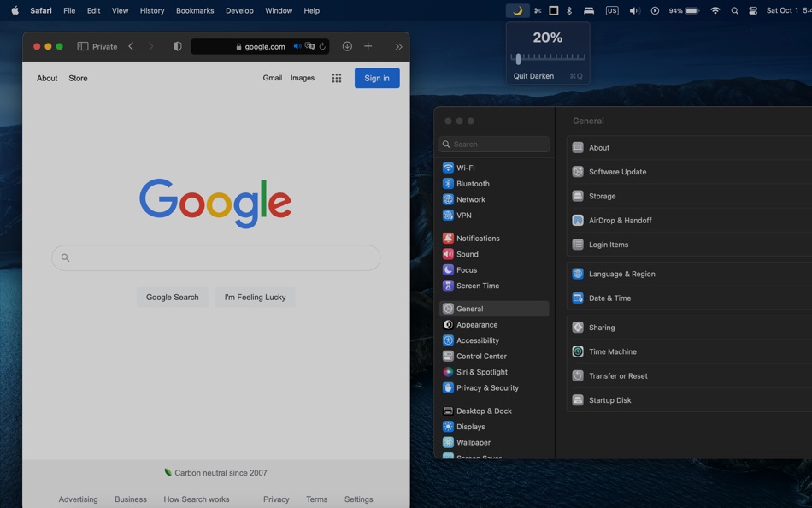Screen dimensions: 812x508
Task: Click Quit Darken in the dropdown
Action: pos(547,75)
